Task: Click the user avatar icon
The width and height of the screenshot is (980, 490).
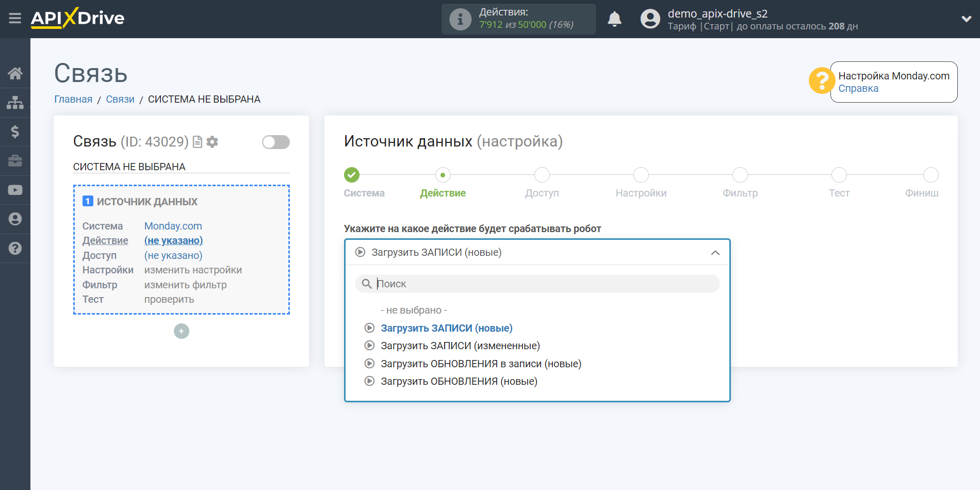Action: pos(650,19)
